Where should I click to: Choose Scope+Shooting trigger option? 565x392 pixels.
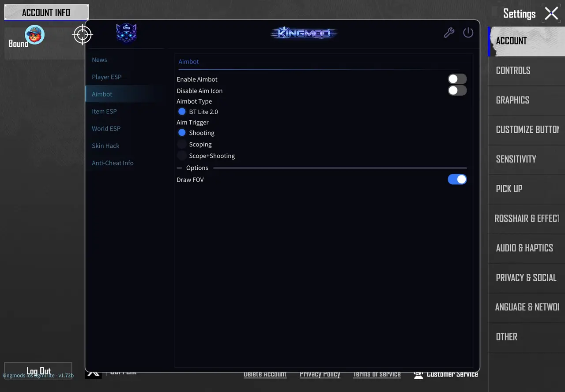point(182,155)
